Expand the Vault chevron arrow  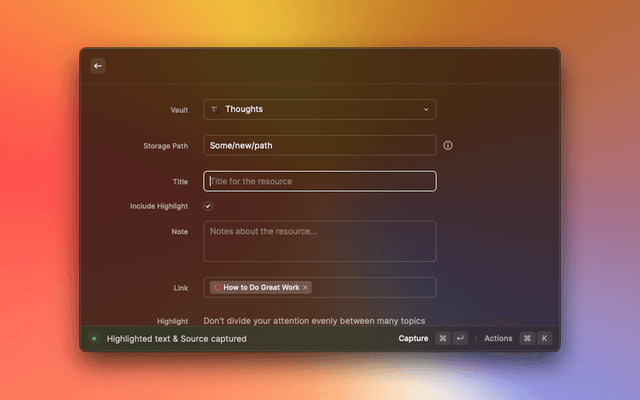tap(425, 109)
